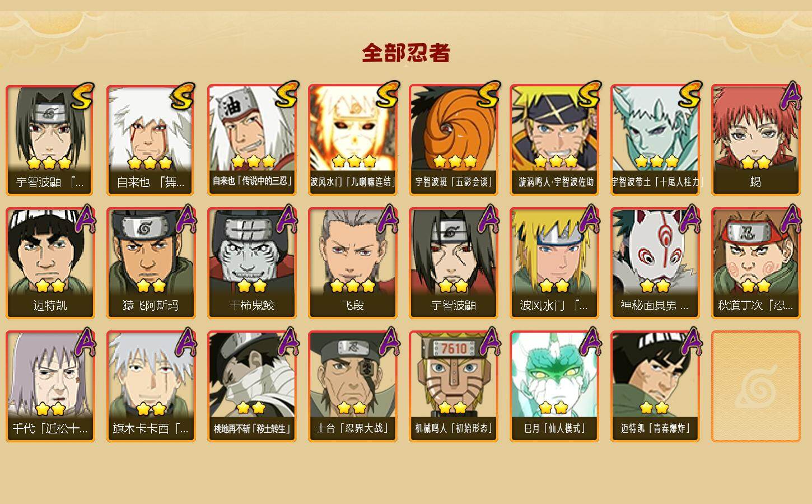The image size is (812, 504).
Task: Select the 神秘面具男 masked ninja card
Action: (x=655, y=263)
